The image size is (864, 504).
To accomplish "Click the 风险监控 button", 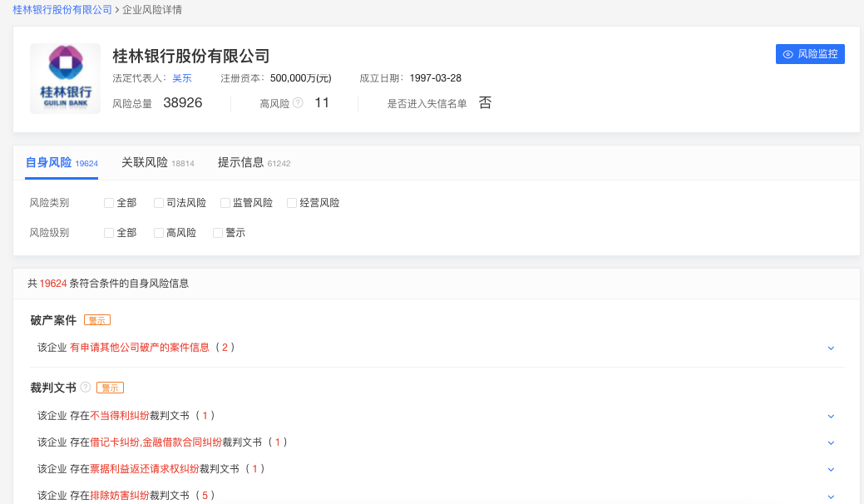I will 810,54.
